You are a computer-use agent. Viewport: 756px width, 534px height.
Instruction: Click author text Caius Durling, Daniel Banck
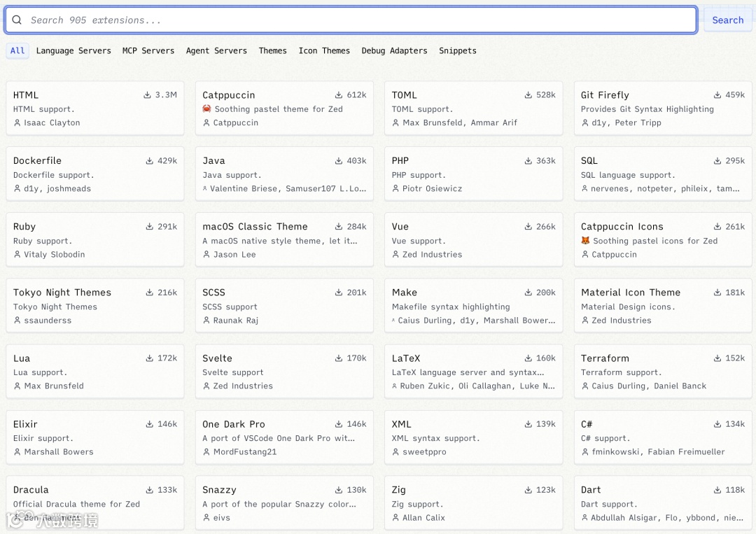click(649, 386)
